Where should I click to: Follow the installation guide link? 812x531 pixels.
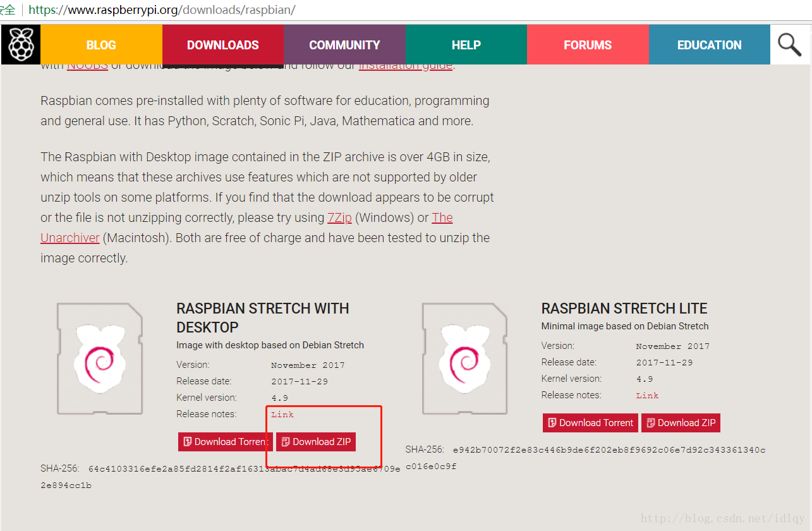click(x=406, y=66)
